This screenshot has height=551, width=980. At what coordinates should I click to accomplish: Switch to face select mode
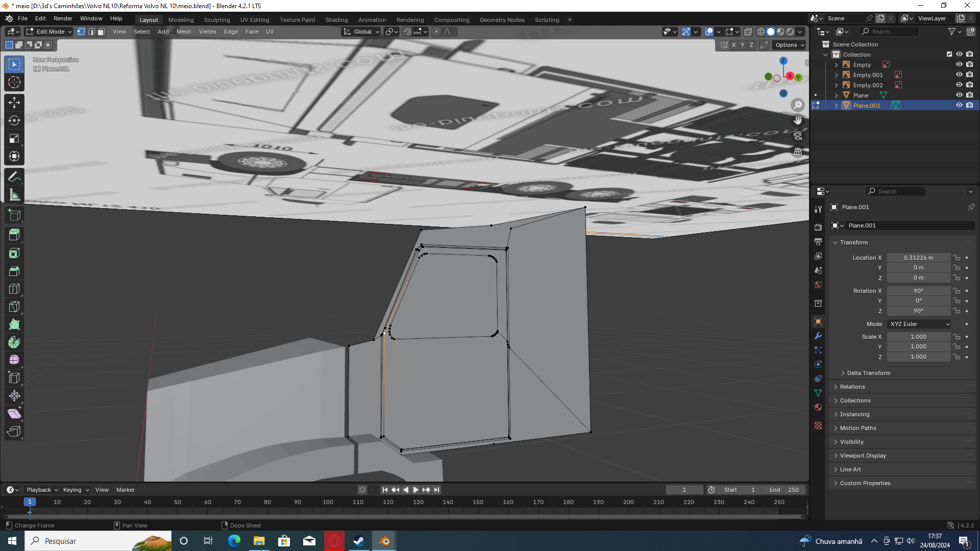[x=102, y=32]
